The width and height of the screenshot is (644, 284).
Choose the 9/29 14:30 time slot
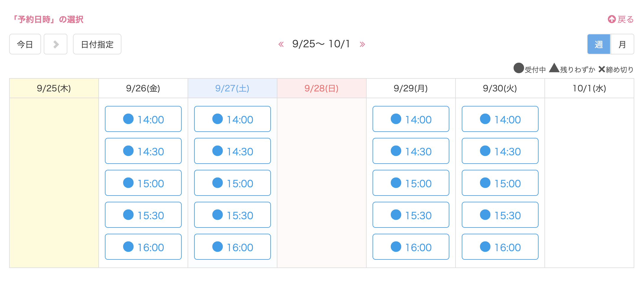point(411,151)
